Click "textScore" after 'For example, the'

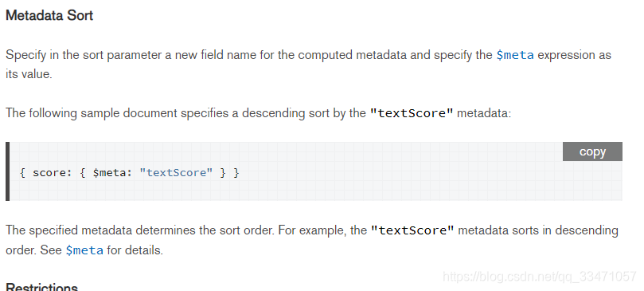tap(413, 230)
